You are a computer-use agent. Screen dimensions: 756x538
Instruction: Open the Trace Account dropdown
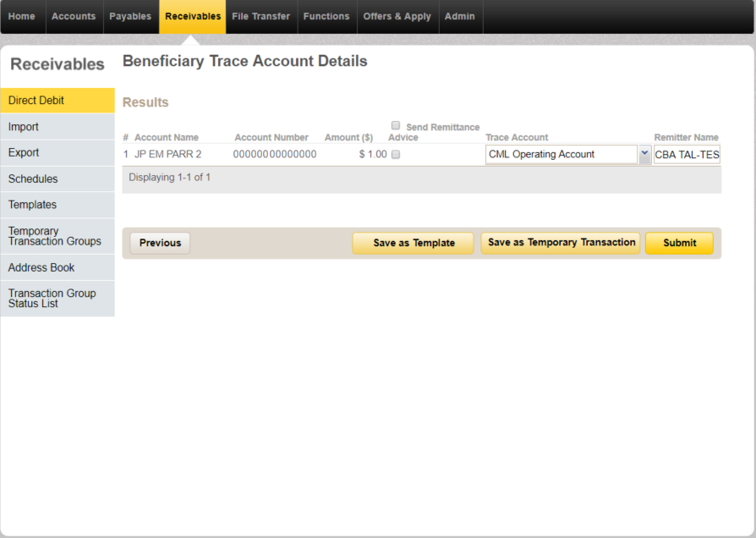pos(644,154)
